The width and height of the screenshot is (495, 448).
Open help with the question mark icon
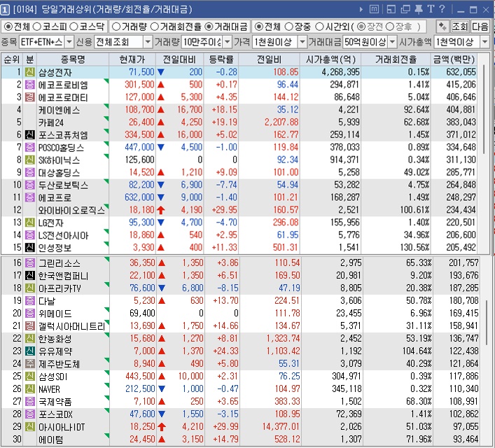coord(442,10)
